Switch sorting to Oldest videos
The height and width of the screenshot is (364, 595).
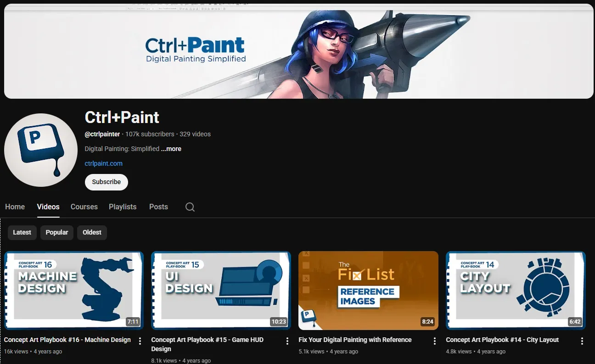pyautogui.click(x=91, y=232)
